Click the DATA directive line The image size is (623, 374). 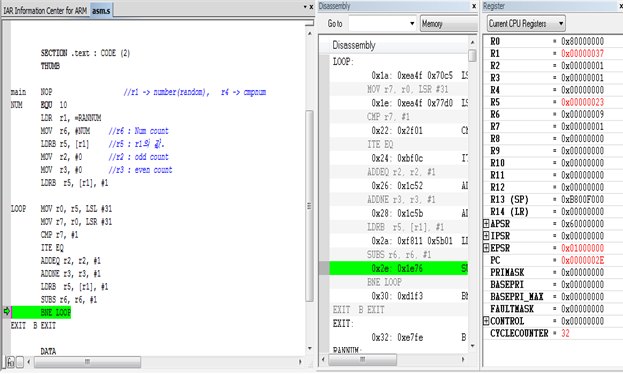[48, 351]
